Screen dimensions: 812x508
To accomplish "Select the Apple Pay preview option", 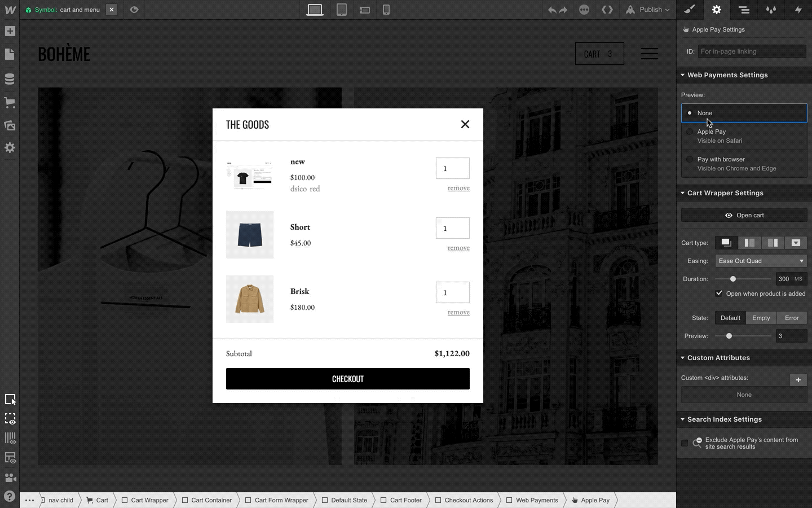I will [x=744, y=136].
